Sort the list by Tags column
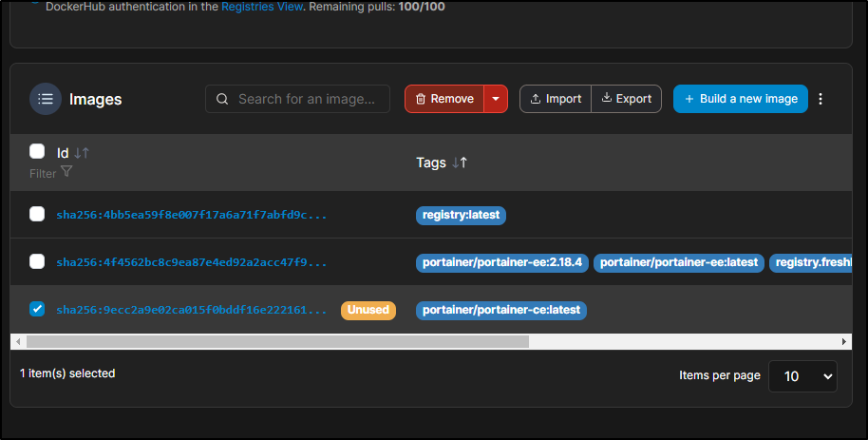This screenshot has width=868, height=440. (460, 163)
